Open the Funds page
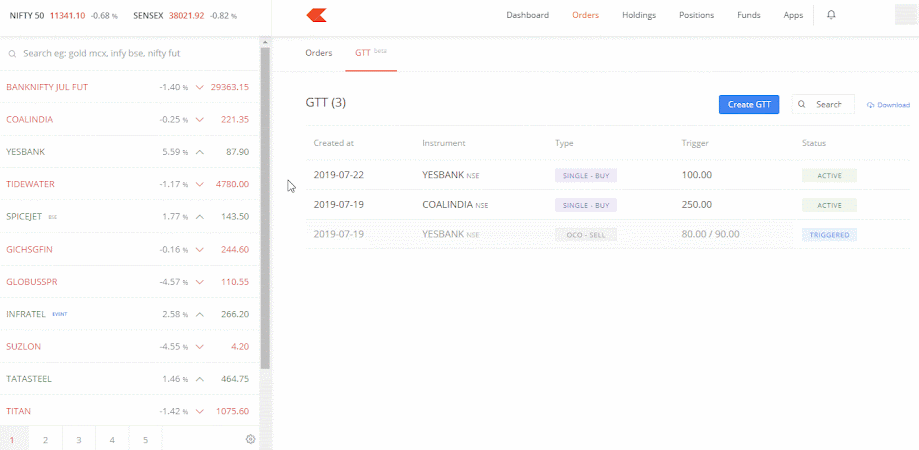The image size is (919, 450). (x=748, y=15)
